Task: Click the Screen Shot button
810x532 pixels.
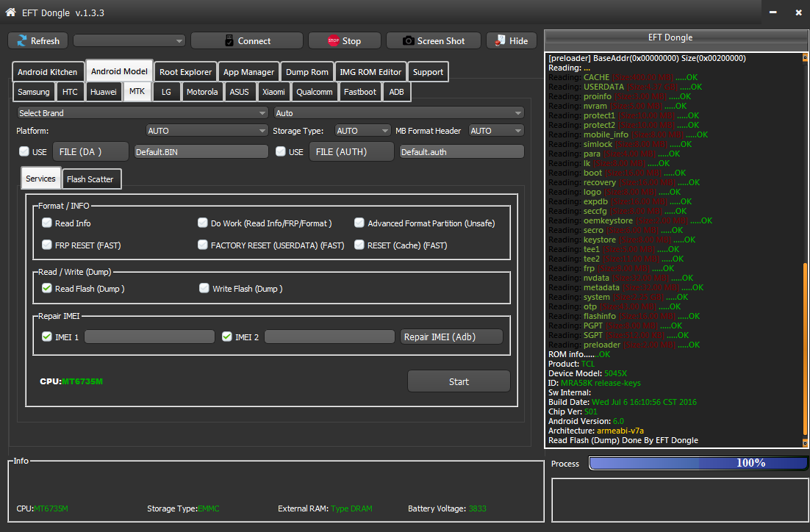Action: 434,41
